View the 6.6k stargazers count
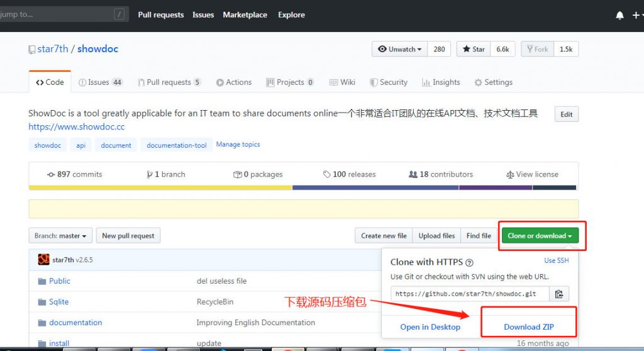Viewport: 644px width, 351px height. [x=502, y=49]
